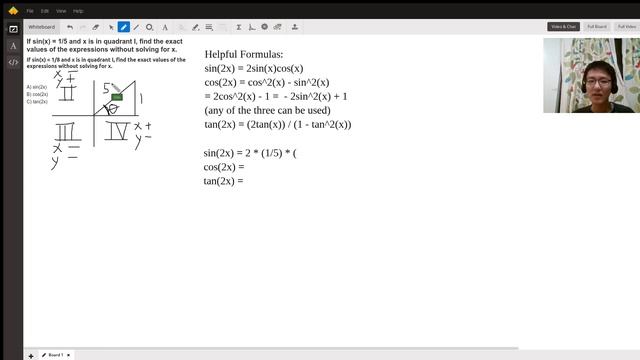This screenshot has width=640, height=360.
Task: Select the blue Pen tool
Action: (124, 27)
